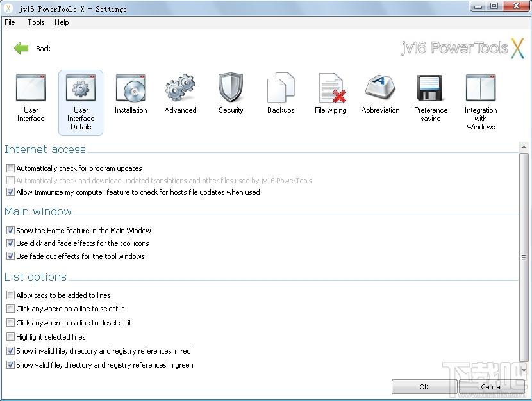Viewport: 532px width, 401px height.
Task: Uncheck Show valid references in green
Action: (x=10, y=364)
